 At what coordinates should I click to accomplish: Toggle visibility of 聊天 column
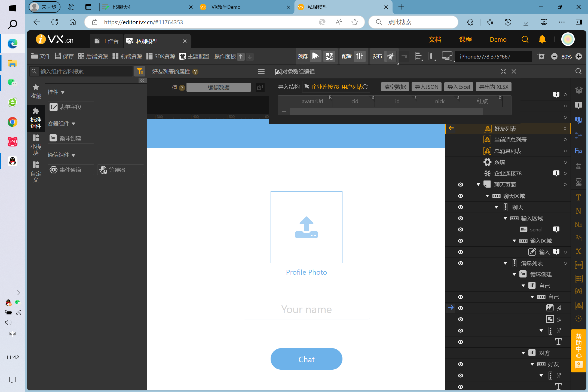[x=460, y=207]
